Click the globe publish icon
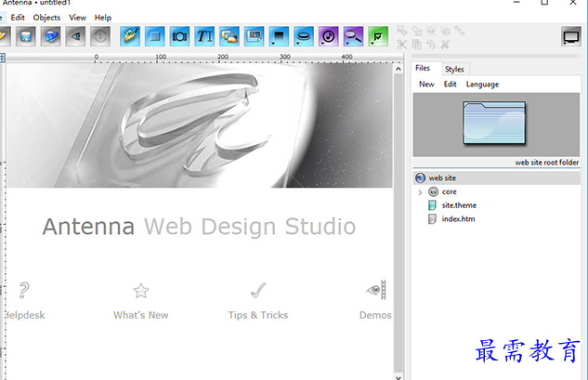 50,36
